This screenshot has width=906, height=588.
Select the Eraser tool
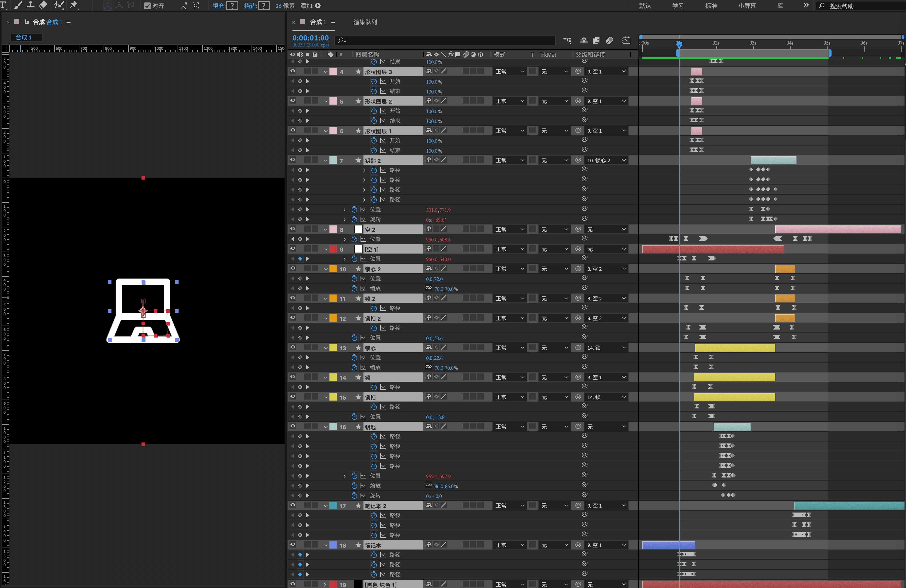(43, 5)
